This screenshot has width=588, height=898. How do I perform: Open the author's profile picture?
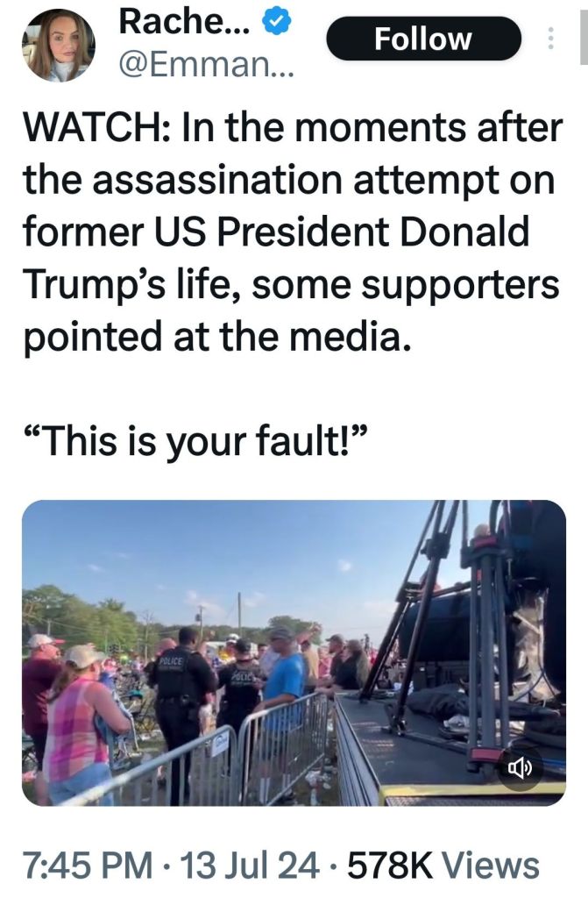pos(59,46)
